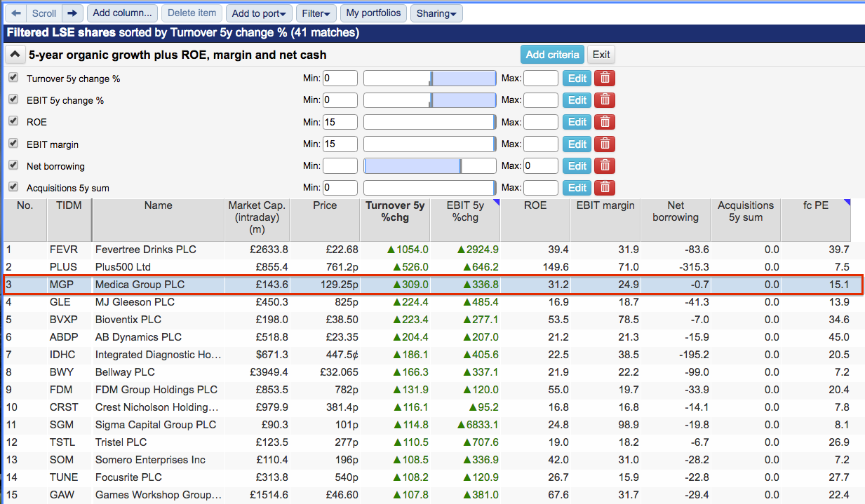Edit the Acquisitions 5y sum criterion
The height and width of the screenshot is (504, 865).
coord(577,188)
